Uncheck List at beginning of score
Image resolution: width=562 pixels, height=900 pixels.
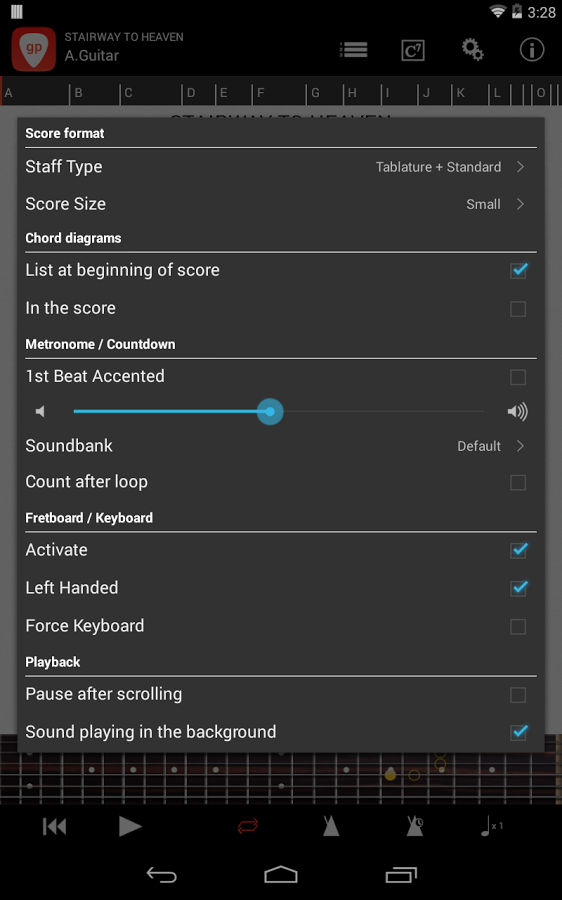tap(518, 270)
